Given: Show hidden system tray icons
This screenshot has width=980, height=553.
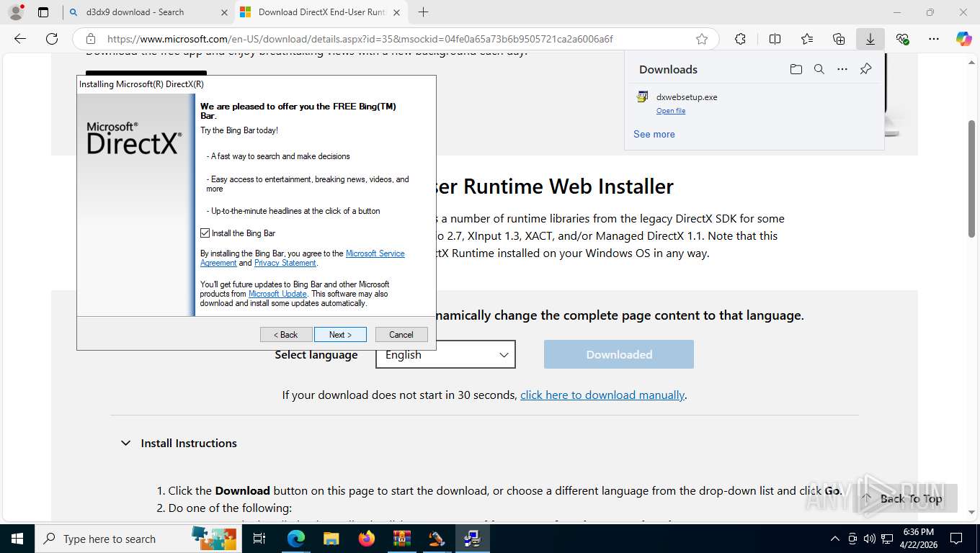Looking at the screenshot, I should [x=835, y=539].
